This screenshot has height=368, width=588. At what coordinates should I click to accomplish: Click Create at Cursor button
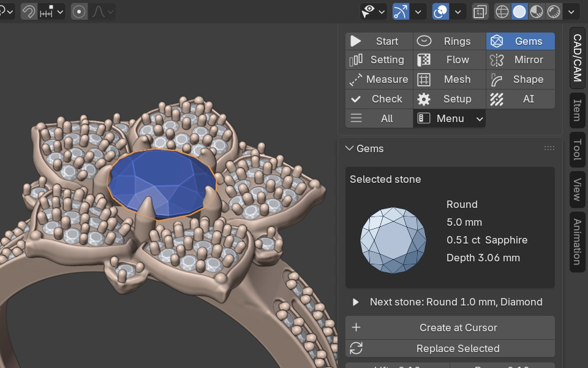(450, 328)
